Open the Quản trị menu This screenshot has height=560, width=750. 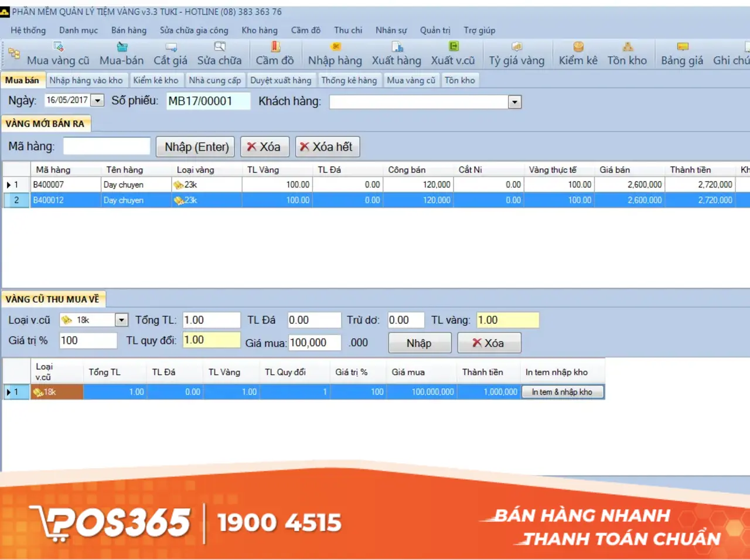tap(435, 30)
